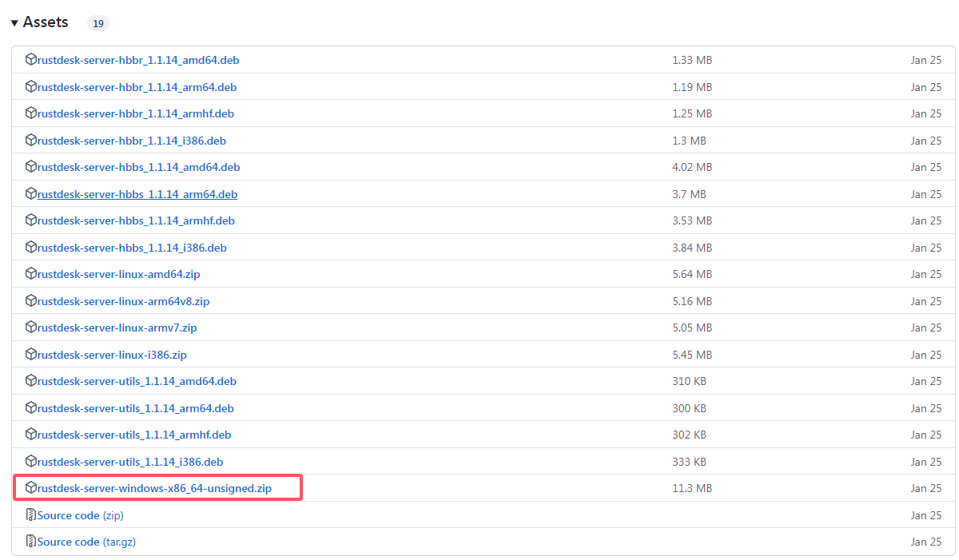Viewport: 959px width, 560px height.
Task: Click the package icon beside hbbs_1.1.14_armhf.deb
Action: tap(31, 220)
